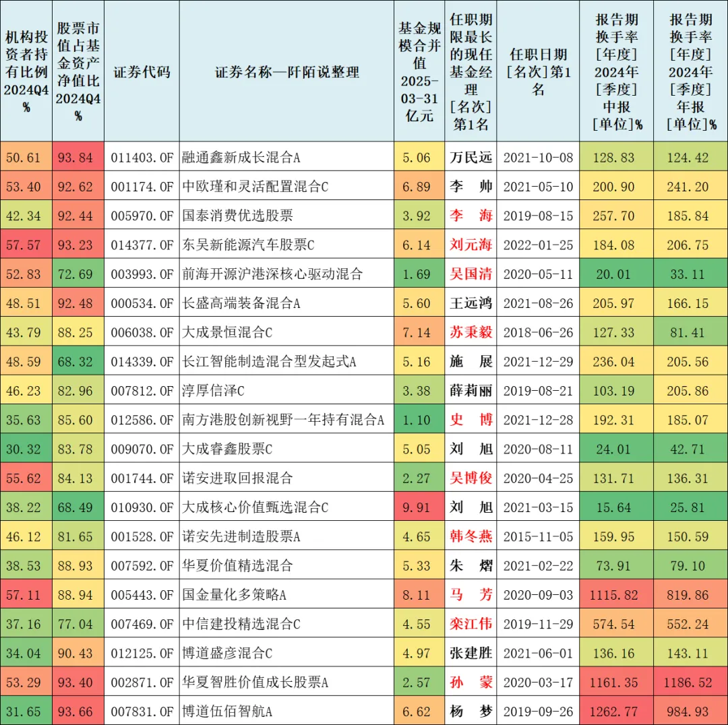Select manager name 栾江伟
This screenshot has height=725, width=728.
pyautogui.click(x=471, y=625)
